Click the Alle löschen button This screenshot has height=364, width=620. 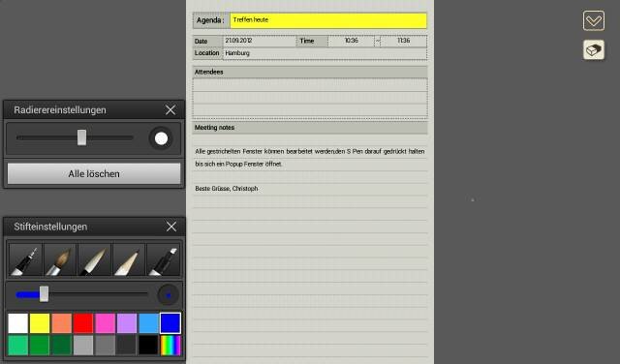pyautogui.click(x=94, y=174)
